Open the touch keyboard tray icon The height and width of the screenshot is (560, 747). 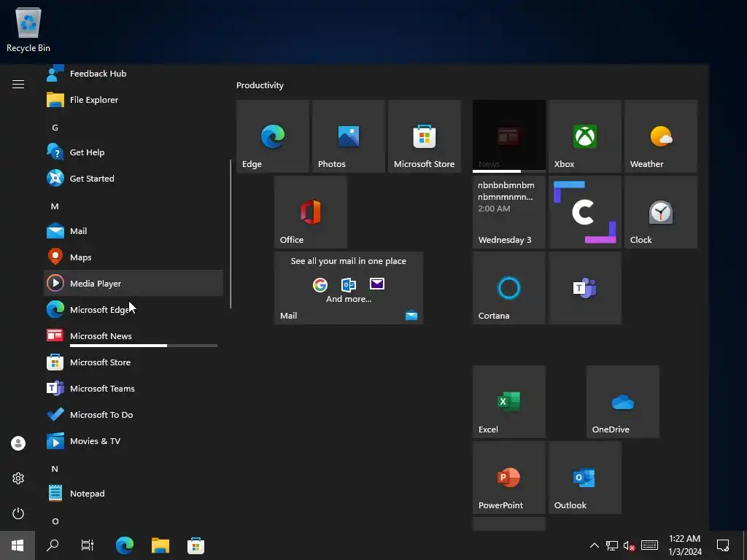tap(649, 545)
